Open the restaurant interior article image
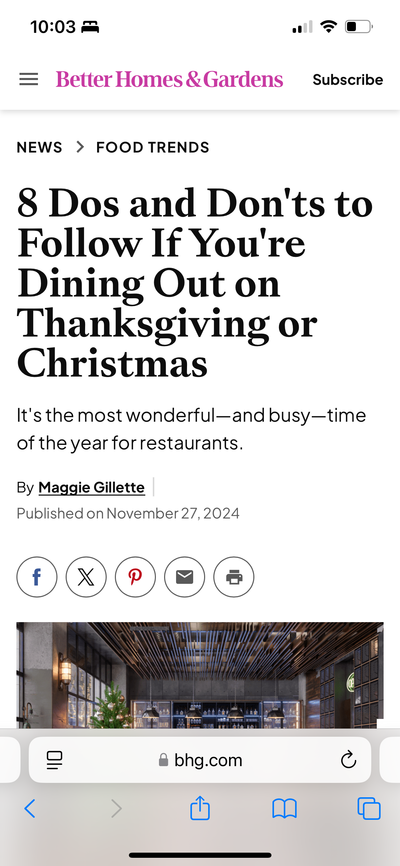The height and width of the screenshot is (866, 400). 199,675
